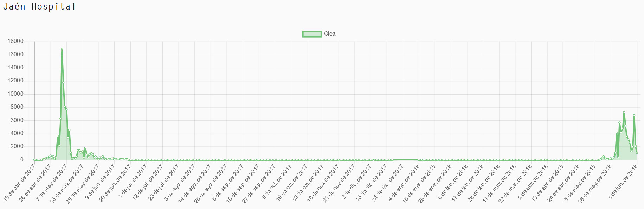This screenshot has height=209, width=644.
Task: Click the 22 de mar. de 2018 axis label
Action: pyautogui.click(x=515, y=183)
